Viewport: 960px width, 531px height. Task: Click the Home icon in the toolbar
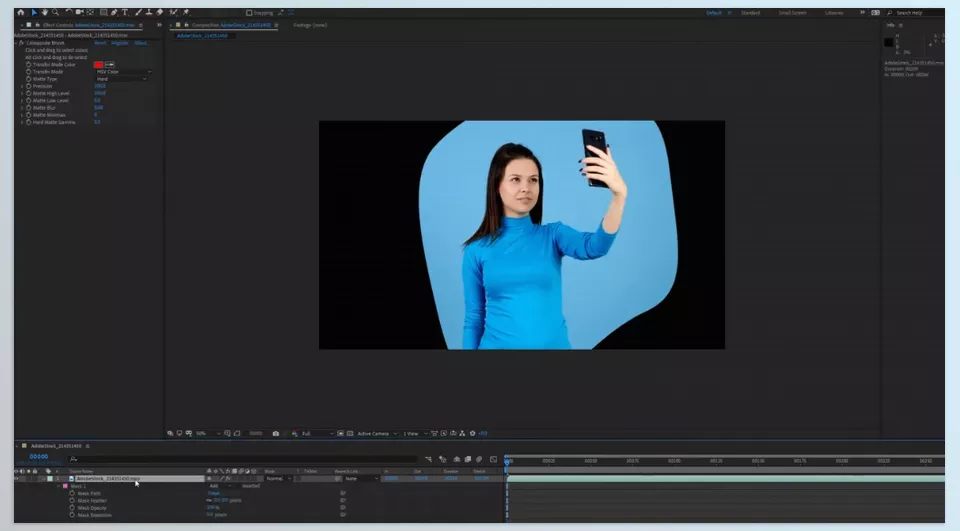[x=21, y=12]
